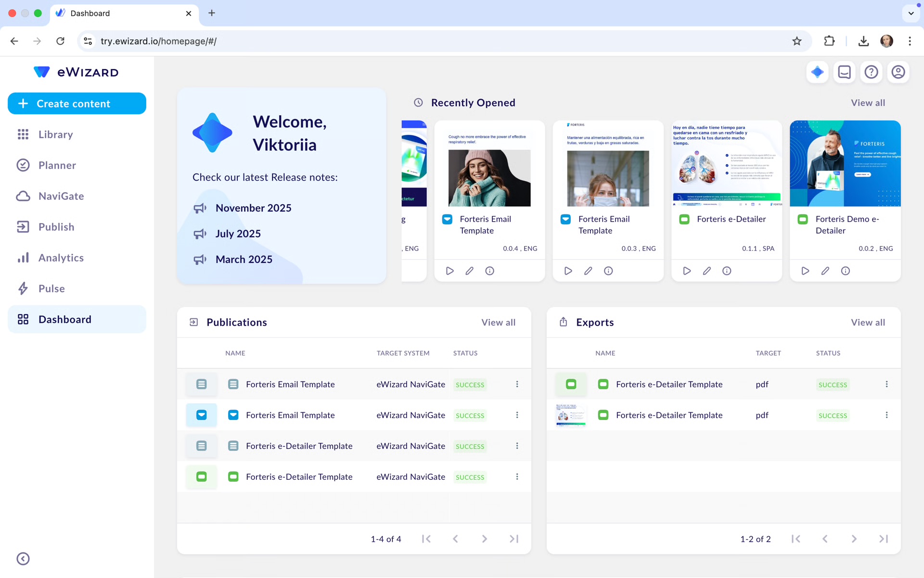
Task: Reload the page in the browser
Action: click(x=60, y=41)
